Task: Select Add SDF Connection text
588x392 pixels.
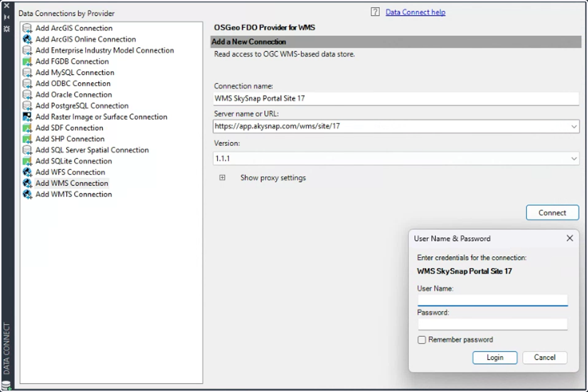Action: tap(70, 128)
